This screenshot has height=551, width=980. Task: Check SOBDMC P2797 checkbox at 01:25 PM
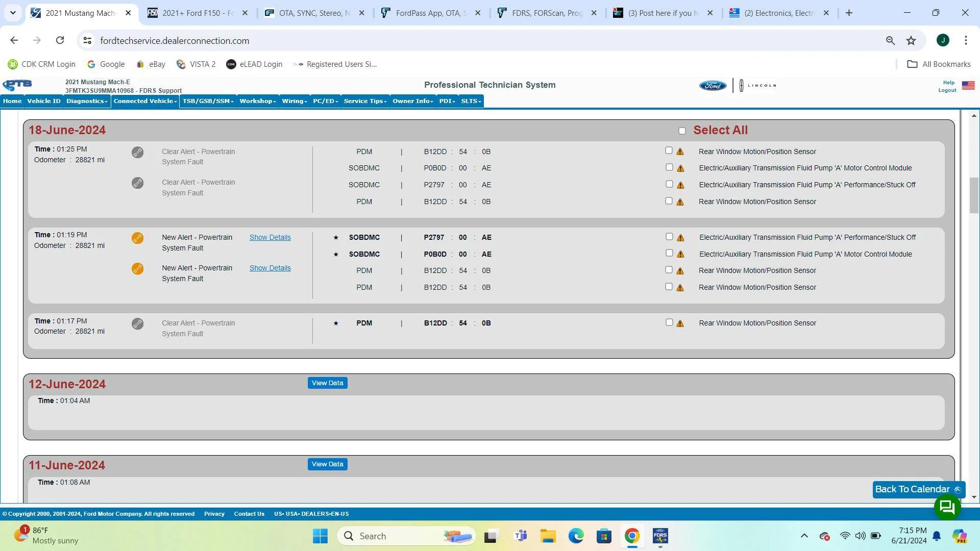pos(669,184)
